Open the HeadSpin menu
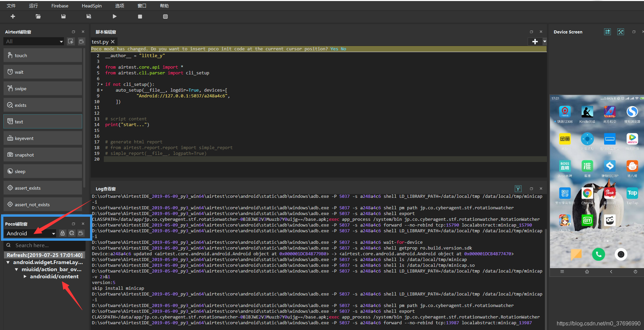The image size is (644, 330). 92,6
